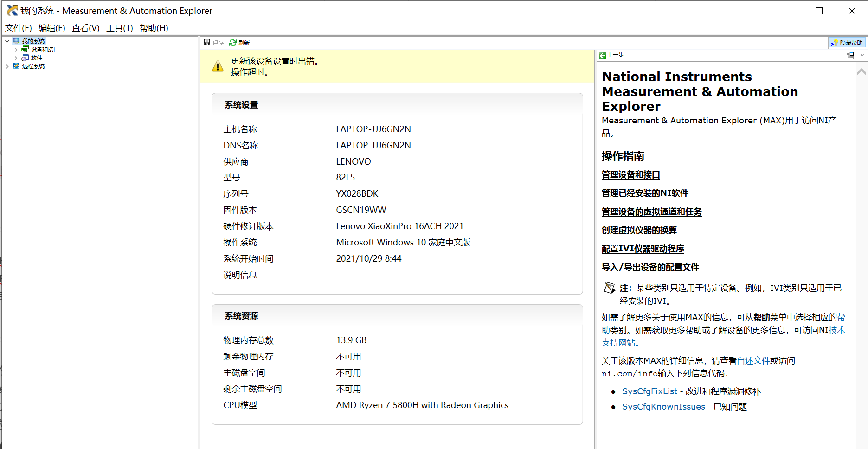Collapse the 我的系统 tree node

pos(7,41)
